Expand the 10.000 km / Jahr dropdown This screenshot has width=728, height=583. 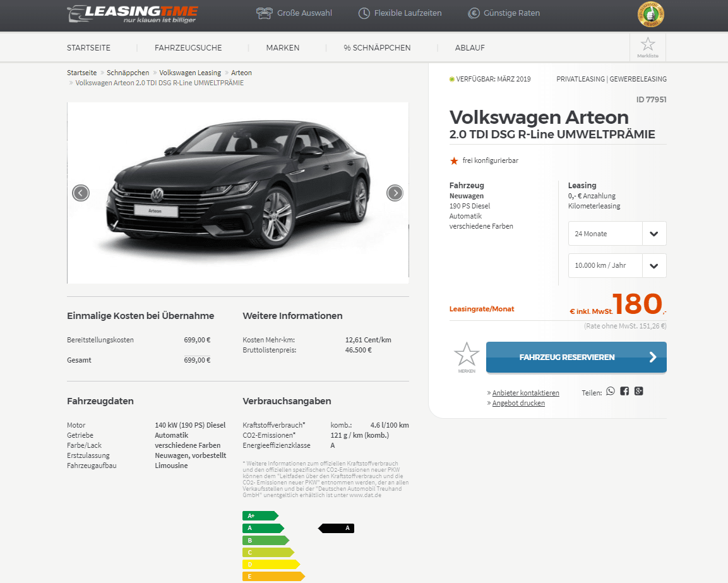tap(617, 265)
